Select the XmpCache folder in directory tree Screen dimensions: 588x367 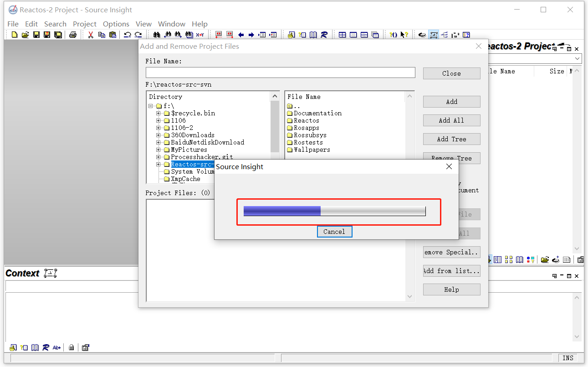[x=182, y=179]
